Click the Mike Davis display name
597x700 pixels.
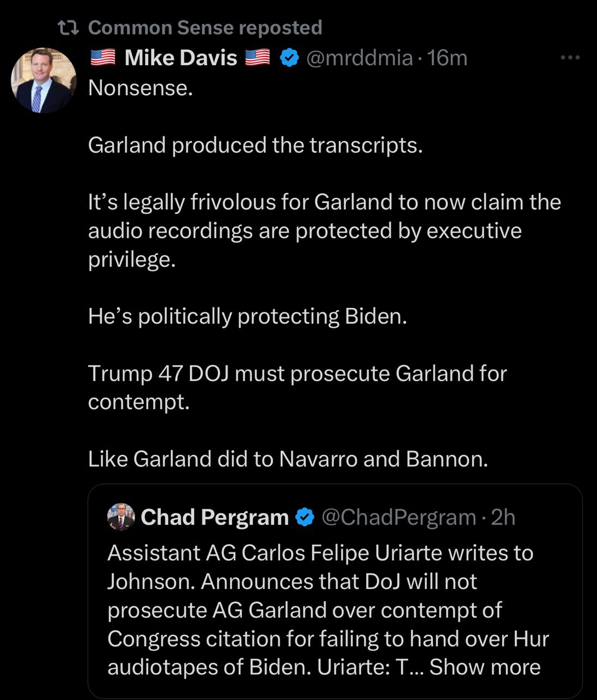(x=181, y=57)
